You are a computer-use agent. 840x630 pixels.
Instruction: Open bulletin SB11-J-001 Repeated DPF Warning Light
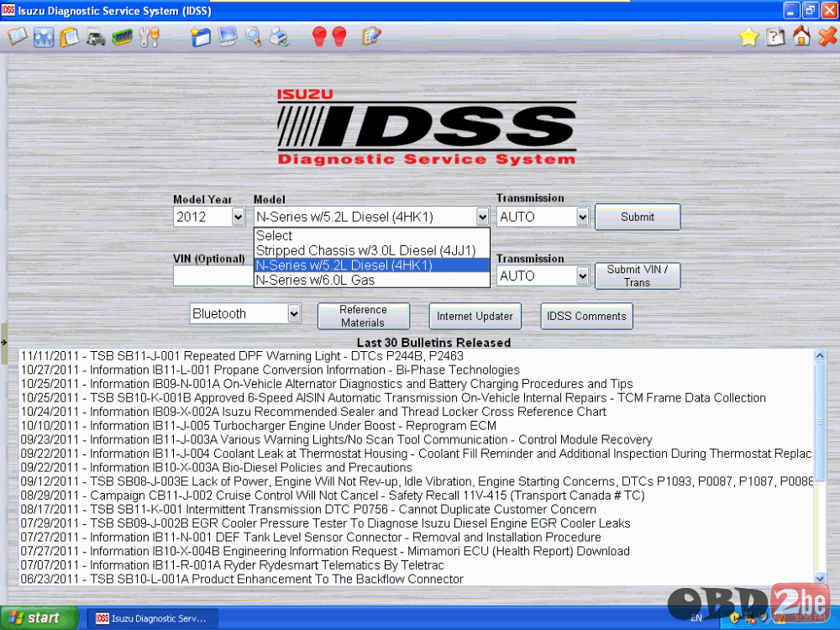pos(242,356)
